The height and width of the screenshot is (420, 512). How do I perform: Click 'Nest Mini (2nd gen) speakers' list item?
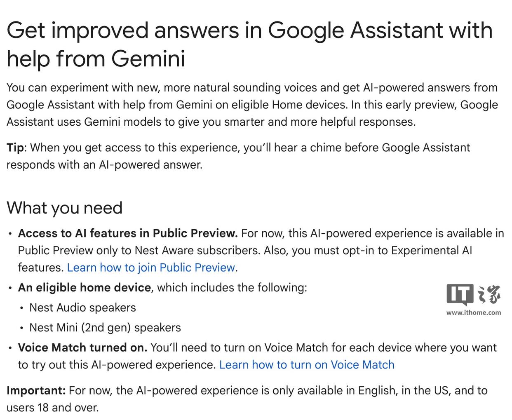point(105,328)
